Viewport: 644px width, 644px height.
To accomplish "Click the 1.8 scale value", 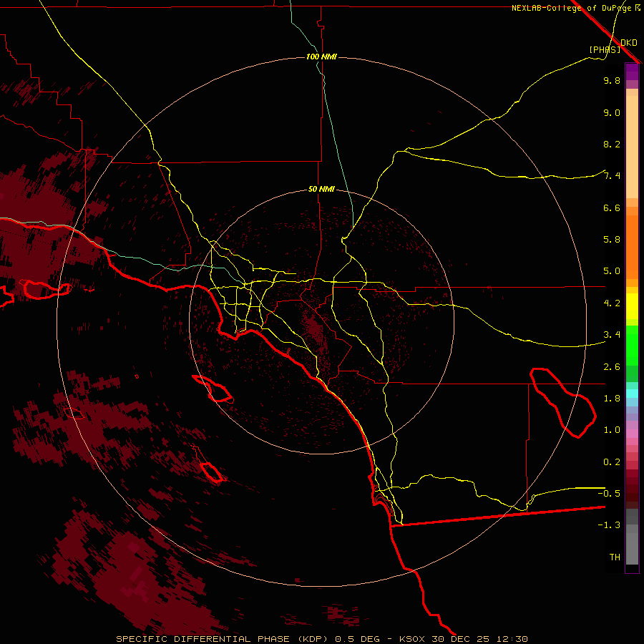I will 612,399.
